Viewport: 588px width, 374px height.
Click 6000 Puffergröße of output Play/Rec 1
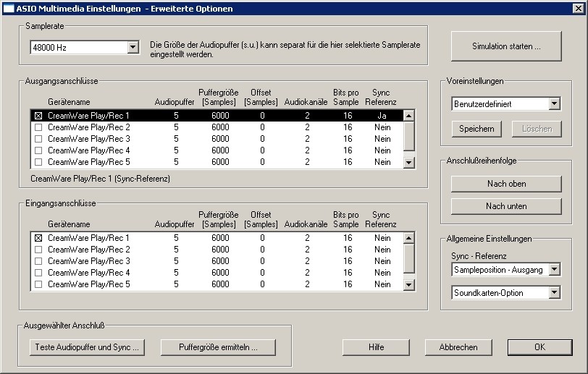pyautogui.click(x=220, y=116)
